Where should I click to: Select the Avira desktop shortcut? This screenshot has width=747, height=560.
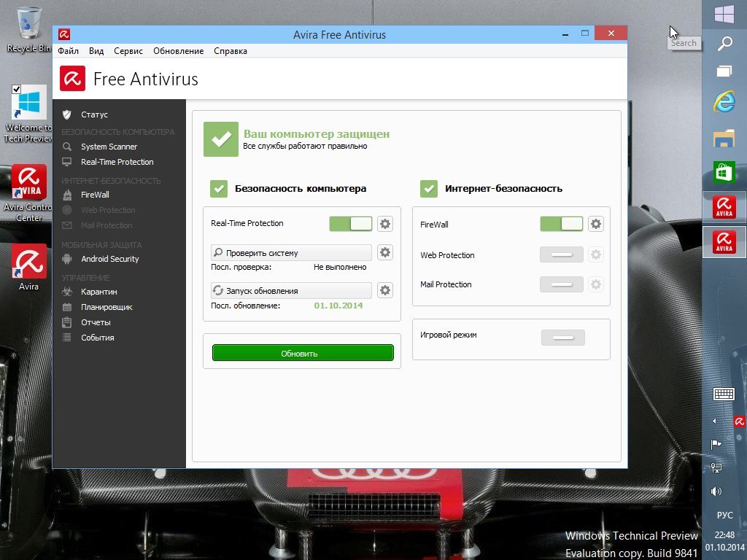pyautogui.click(x=28, y=267)
